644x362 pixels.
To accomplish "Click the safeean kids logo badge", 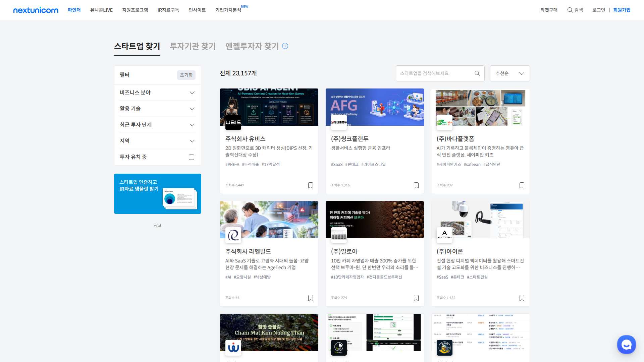I will (444, 122).
